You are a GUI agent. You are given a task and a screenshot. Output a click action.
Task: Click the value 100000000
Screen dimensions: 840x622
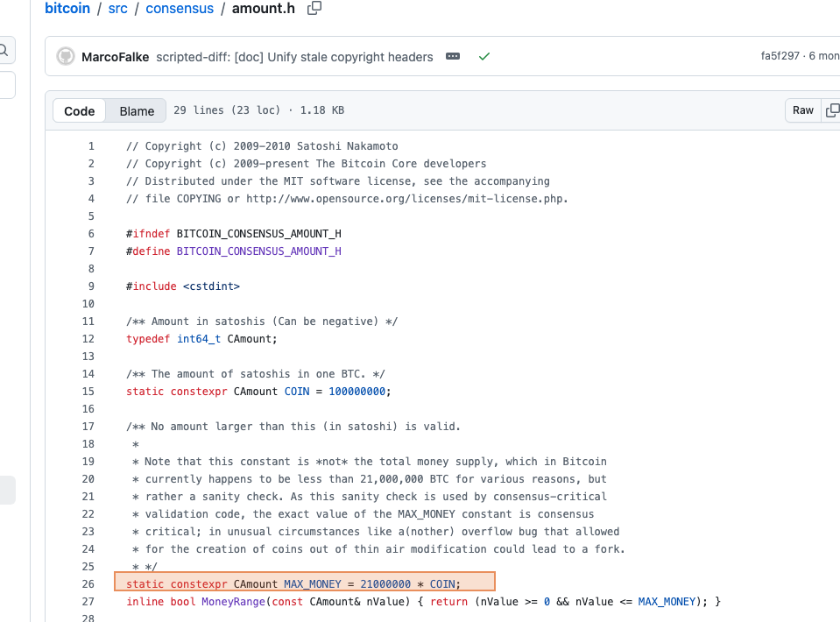pos(356,391)
